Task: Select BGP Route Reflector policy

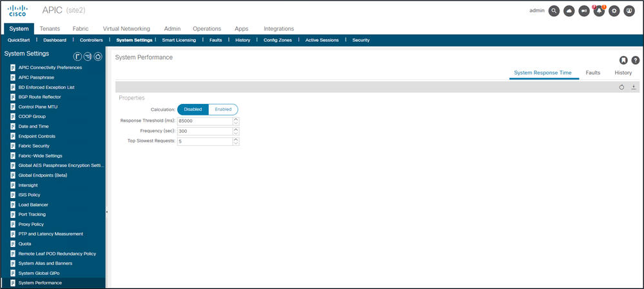Action: [40, 97]
